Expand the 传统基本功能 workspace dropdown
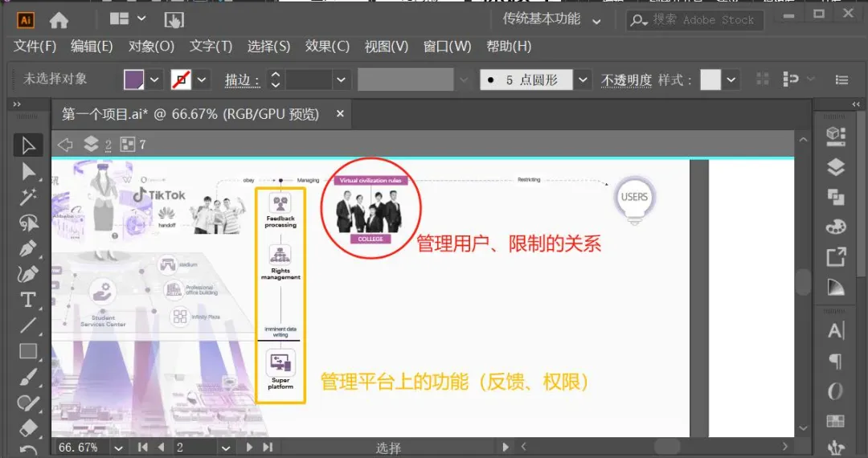 [x=596, y=22]
